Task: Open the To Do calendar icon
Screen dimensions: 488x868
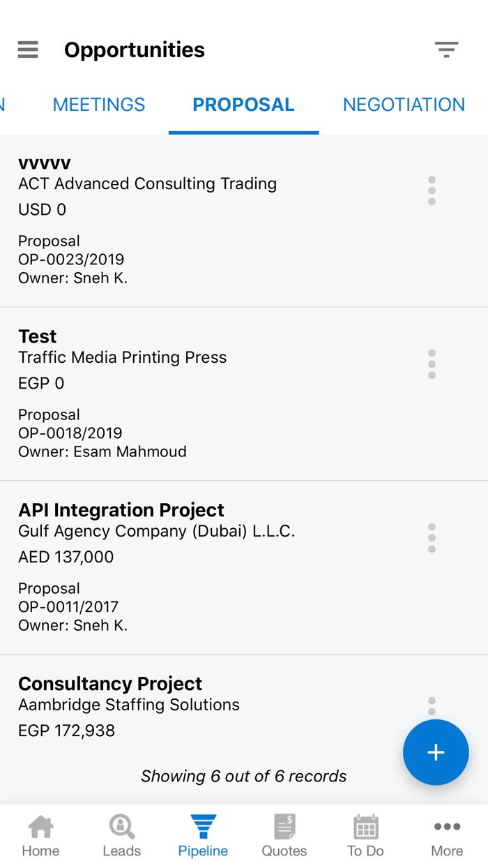Action: (365, 835)
